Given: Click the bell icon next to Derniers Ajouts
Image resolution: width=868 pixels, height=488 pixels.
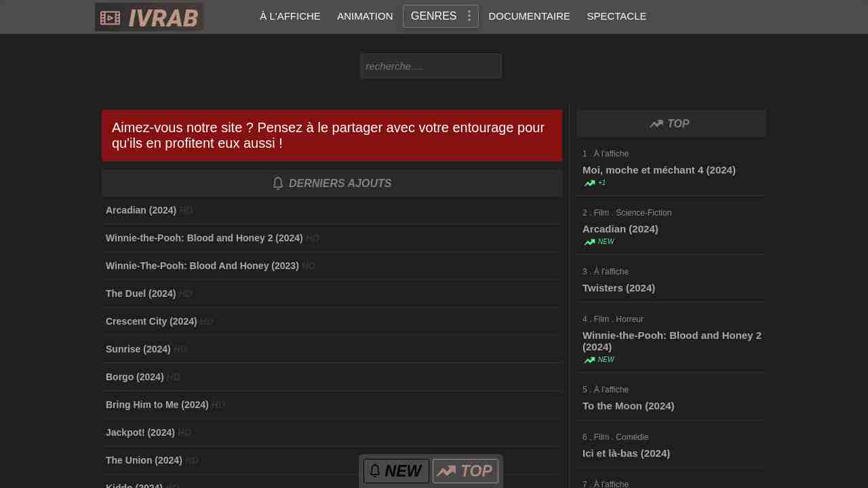Looking at the screenshot, I should (278, 184).
